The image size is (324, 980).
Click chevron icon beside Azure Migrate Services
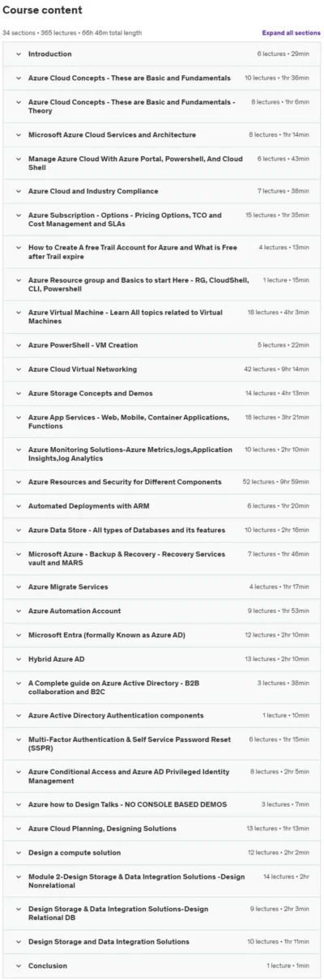[x=17, y=587]
